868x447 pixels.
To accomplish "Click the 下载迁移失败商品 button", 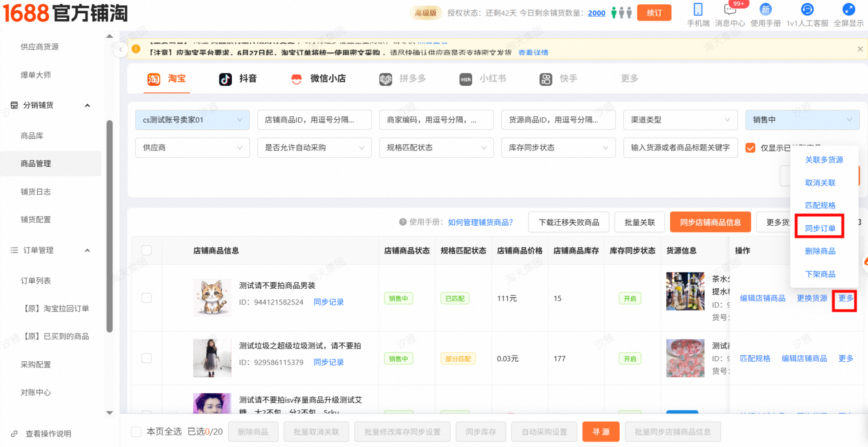I will pyautogui.click(x=569, y=222).
